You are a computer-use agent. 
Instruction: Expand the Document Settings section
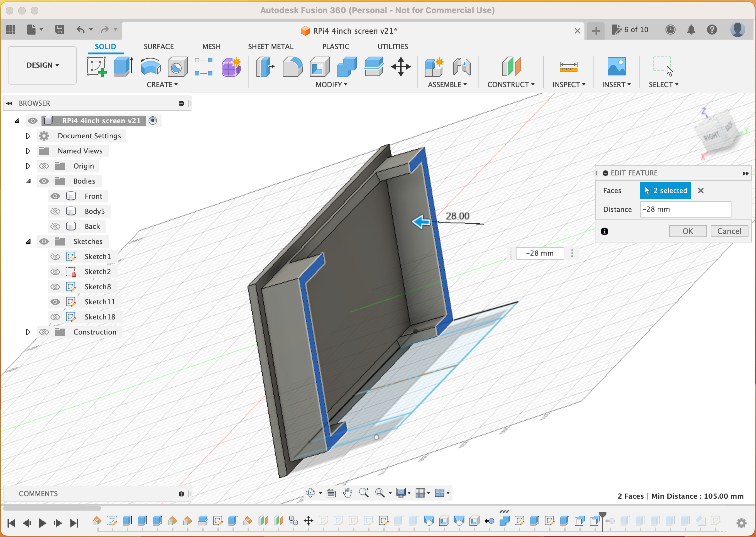point(27,136)
